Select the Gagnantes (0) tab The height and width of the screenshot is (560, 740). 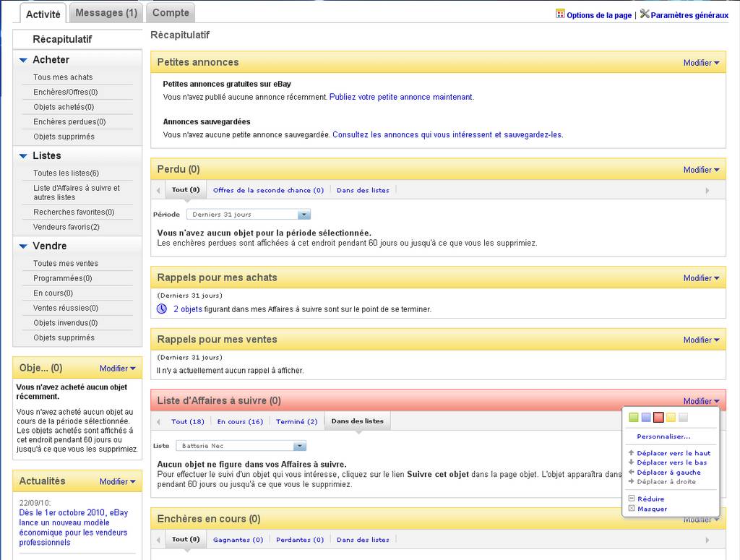click(x=238, y=540)
